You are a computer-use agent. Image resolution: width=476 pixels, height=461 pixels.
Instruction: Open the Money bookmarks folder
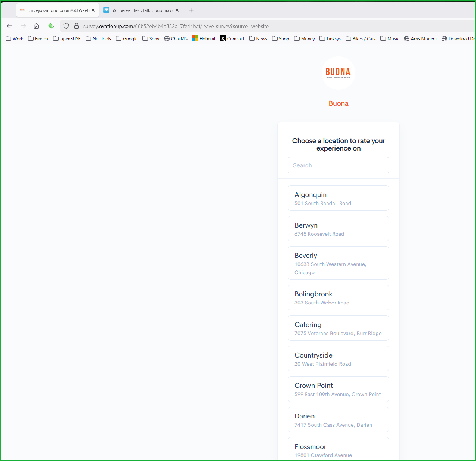tap(304, 38)
